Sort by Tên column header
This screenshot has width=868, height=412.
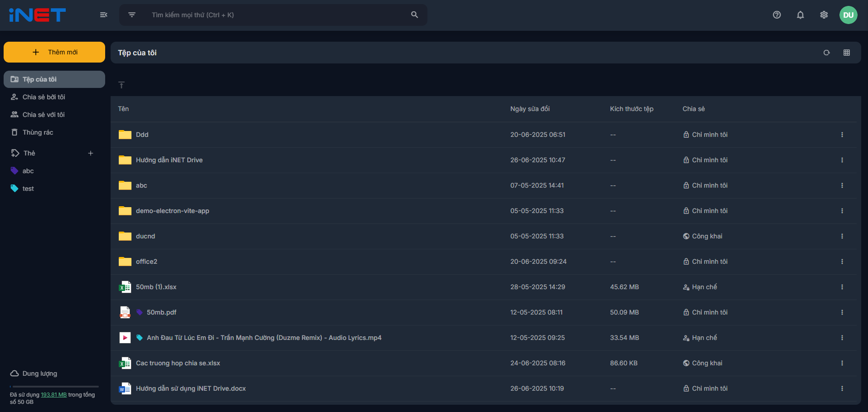coord(123,109)
